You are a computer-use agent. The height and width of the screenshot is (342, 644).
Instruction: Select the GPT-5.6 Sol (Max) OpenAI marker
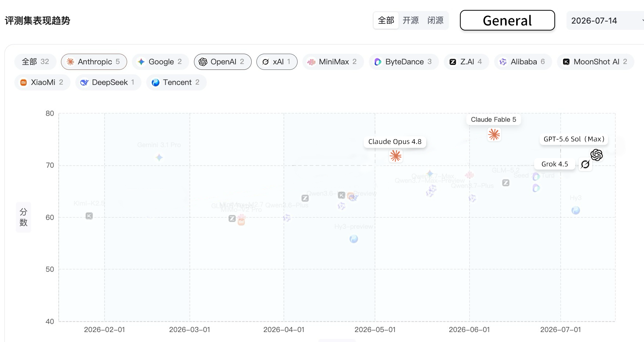tap(597, 155)
